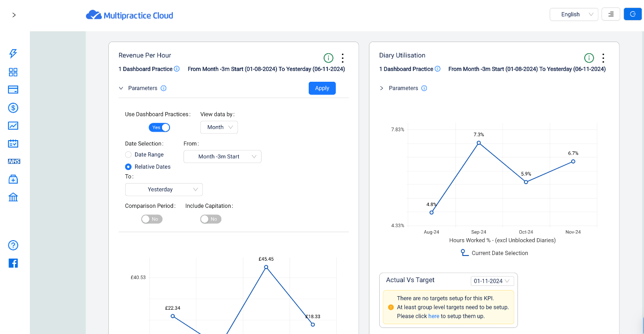The width and height of the screenshot is (644, 334).
Task: Open the English language dropdown
Action: (x=574, y=14)
